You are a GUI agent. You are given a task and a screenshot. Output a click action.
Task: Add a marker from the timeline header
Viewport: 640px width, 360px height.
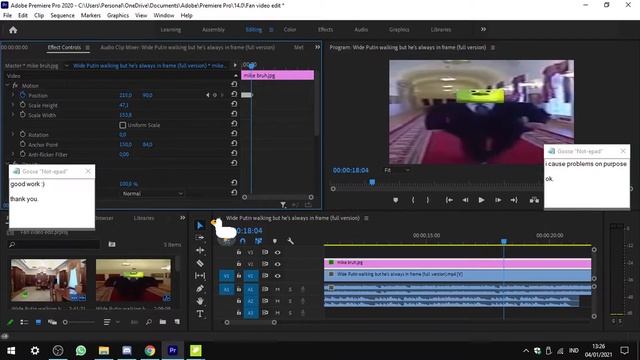coord(275,241)
